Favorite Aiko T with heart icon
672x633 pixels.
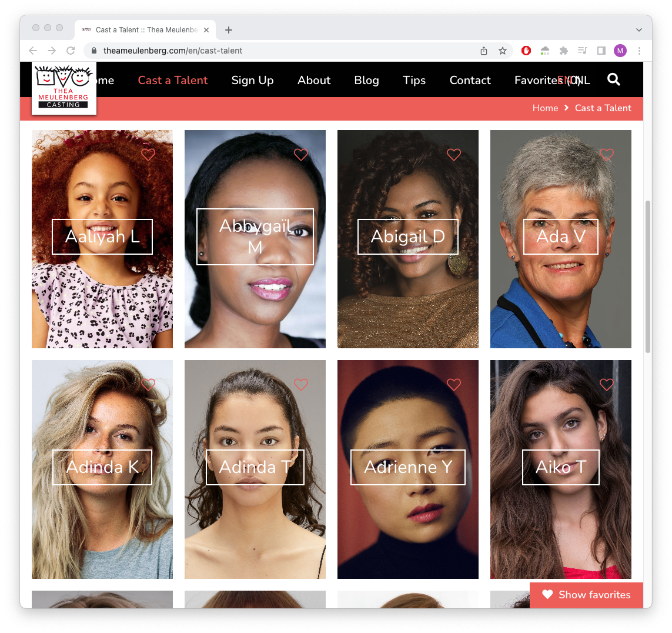pyautogui.click(x=606, y=385)
